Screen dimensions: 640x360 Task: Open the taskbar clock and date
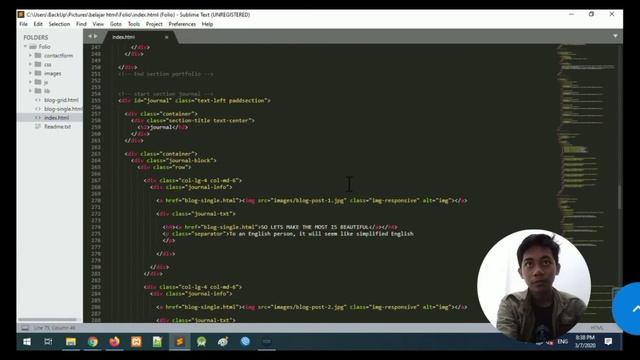click(585, 341)
